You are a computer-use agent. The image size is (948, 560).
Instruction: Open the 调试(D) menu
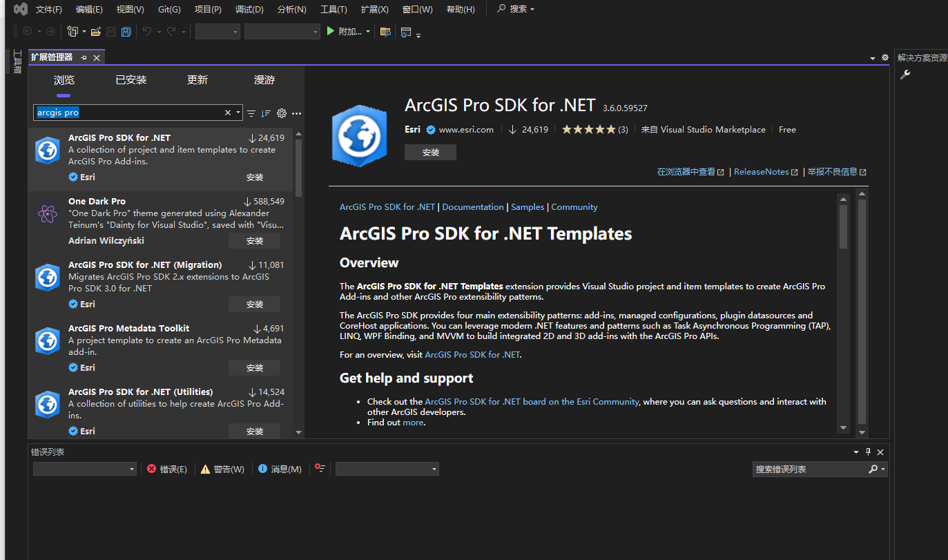coord(249,10)
